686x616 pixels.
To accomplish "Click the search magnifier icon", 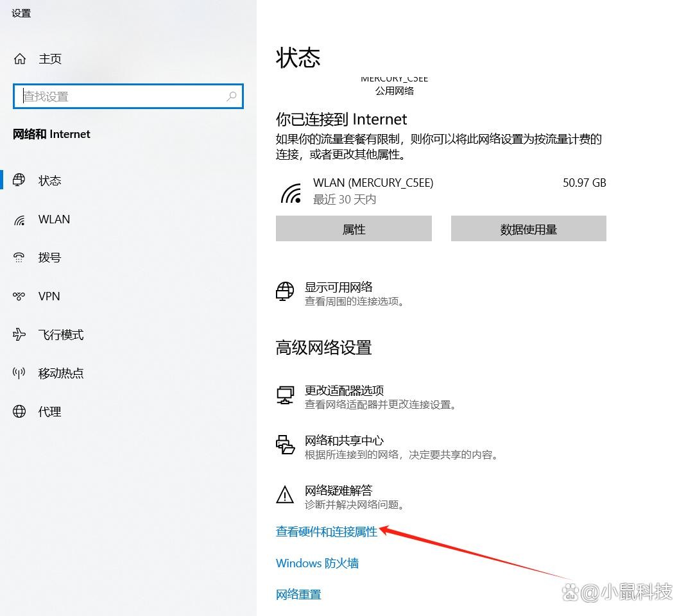I will (x=232, y=96).
